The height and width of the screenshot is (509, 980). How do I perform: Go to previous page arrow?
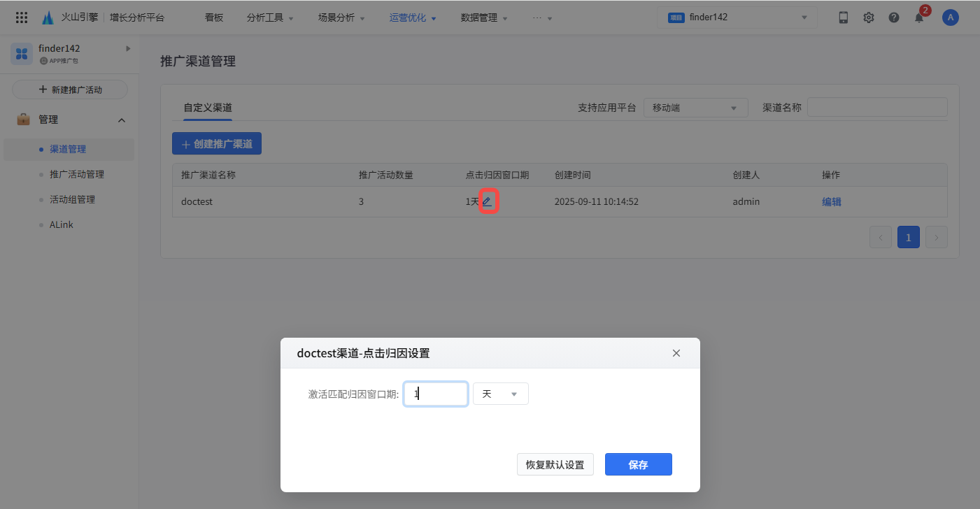tap(881, 237)
